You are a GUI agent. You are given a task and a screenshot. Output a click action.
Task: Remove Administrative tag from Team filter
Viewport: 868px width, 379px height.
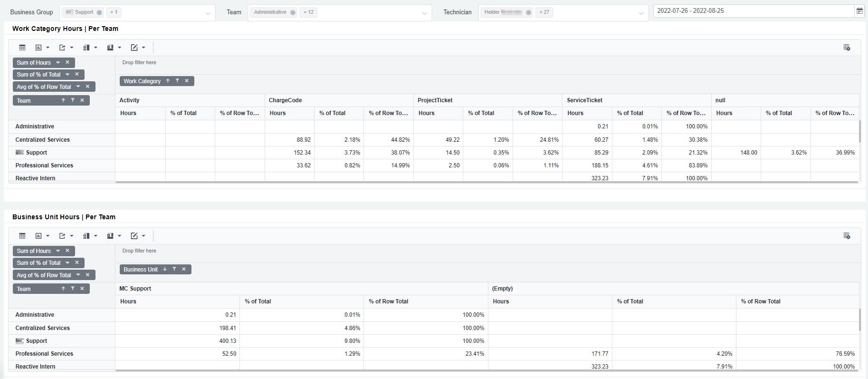[x=293, y=12]
